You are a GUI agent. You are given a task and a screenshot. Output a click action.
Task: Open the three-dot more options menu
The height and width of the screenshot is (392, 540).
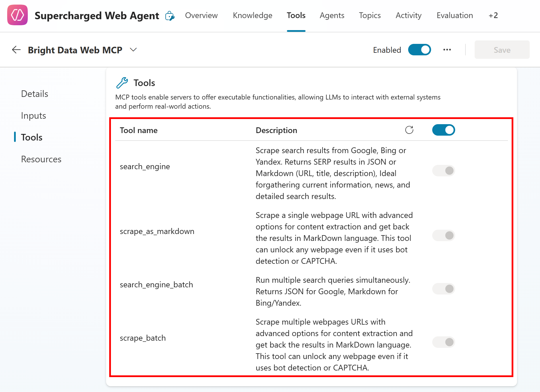447,50
